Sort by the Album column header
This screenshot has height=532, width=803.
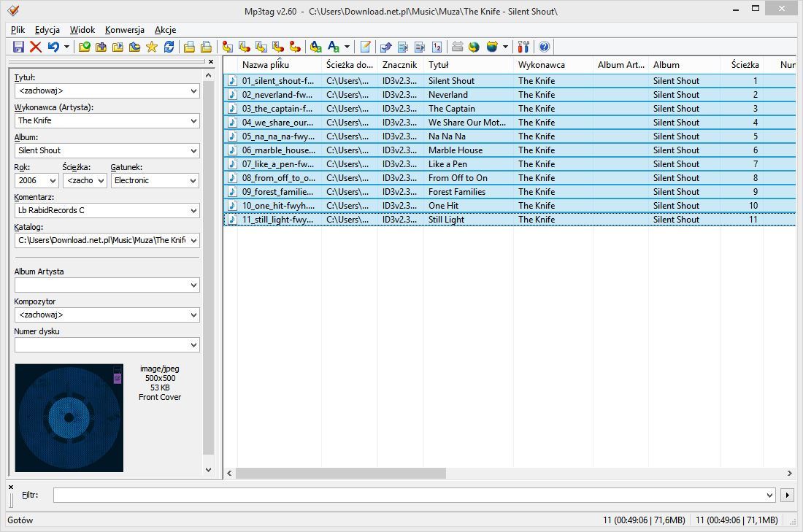(x=684, y=65)
